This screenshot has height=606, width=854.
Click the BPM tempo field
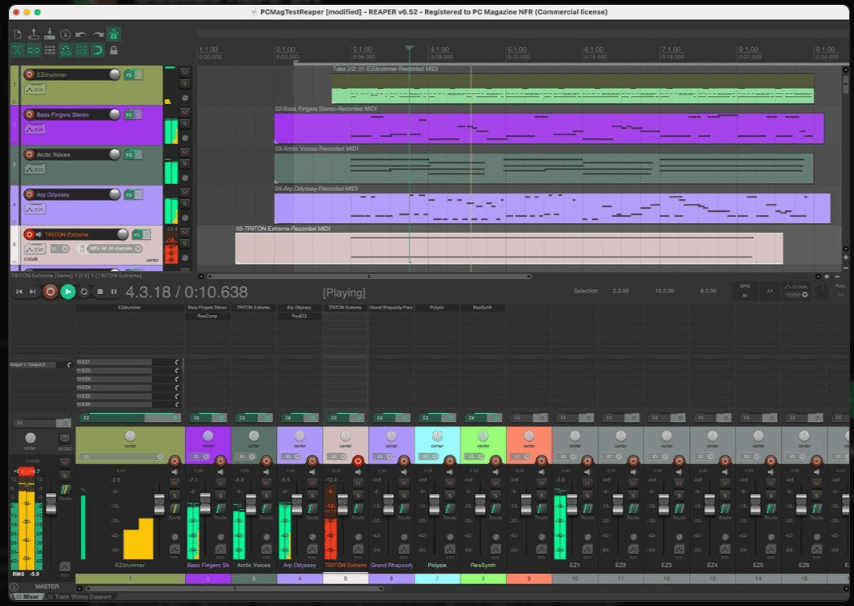745,291
